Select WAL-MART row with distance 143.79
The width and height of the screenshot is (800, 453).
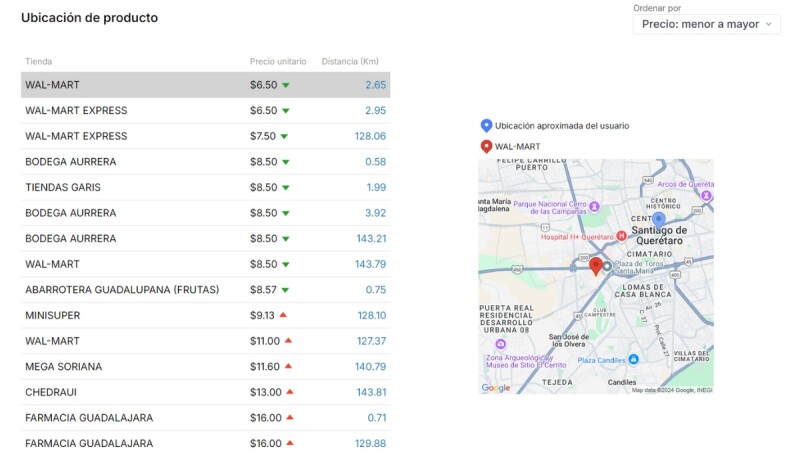[206, 264]
